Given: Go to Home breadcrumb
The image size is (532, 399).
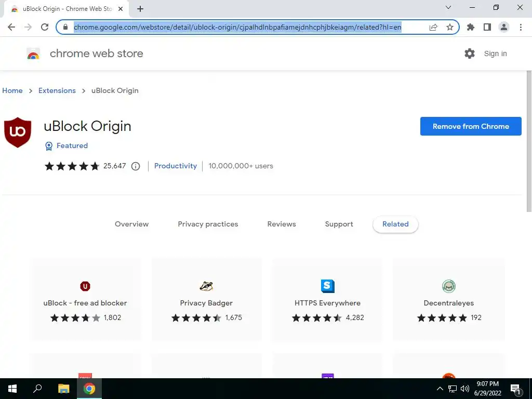Looking at the screenshot, I should [12, 90].
